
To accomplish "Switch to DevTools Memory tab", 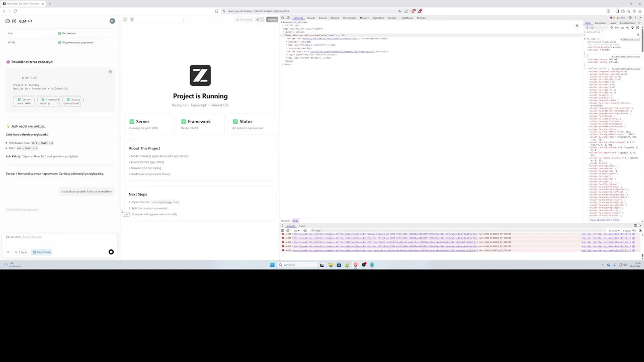I will point(364,18).
